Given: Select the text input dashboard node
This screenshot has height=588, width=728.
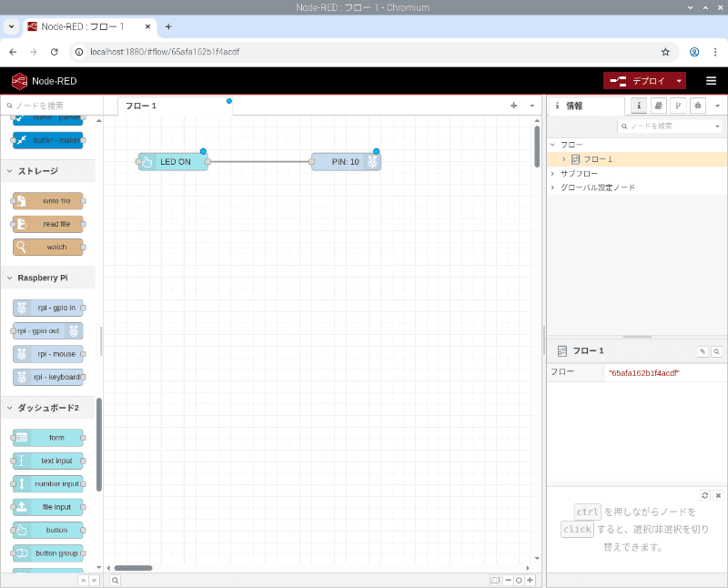Looking at the screenshot, I should tap(48, 461).
